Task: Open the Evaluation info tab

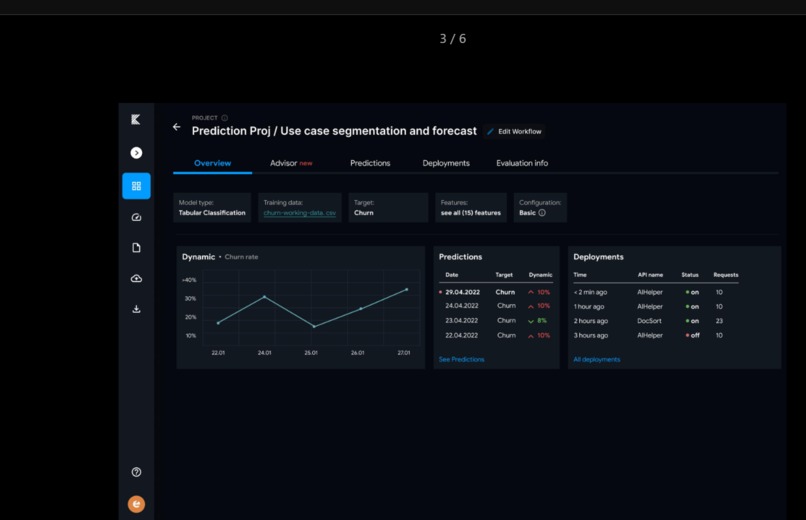Action: 522,163
